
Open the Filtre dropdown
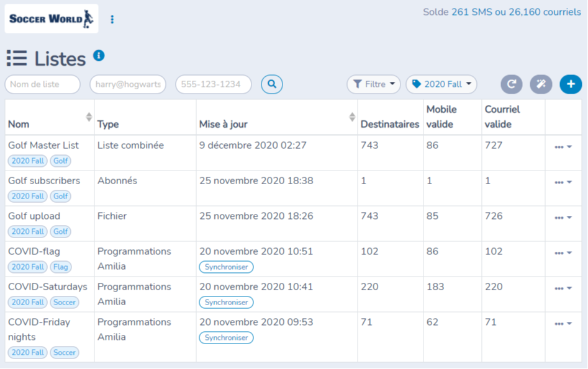click(374, 84)
